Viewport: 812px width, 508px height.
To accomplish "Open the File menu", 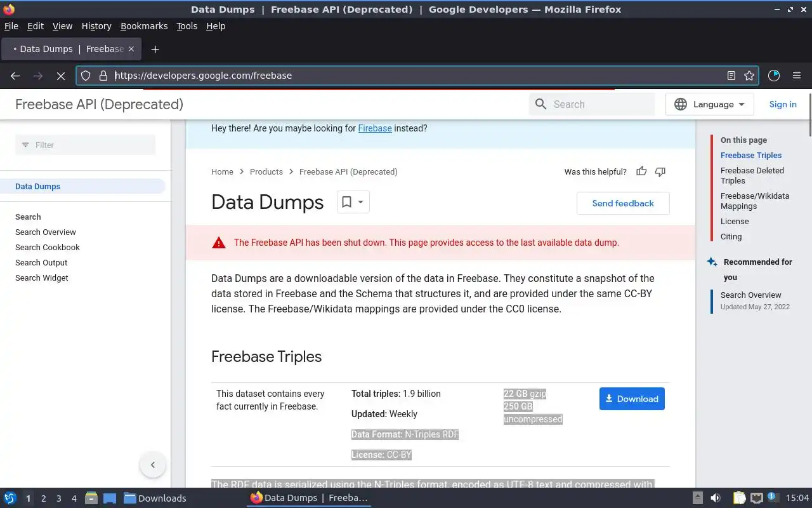I will pos(11,26).
